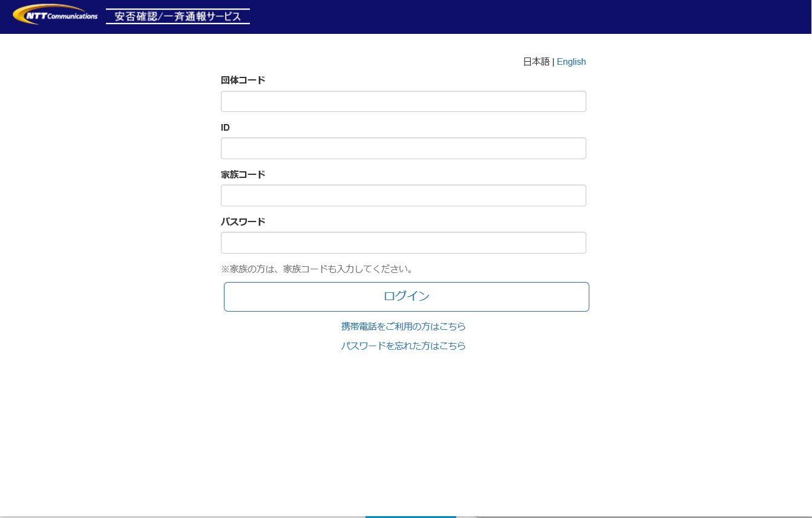This screenshot has width=812, height=518.
Task: Click the パスワード field label
Action: coord(243,222)
